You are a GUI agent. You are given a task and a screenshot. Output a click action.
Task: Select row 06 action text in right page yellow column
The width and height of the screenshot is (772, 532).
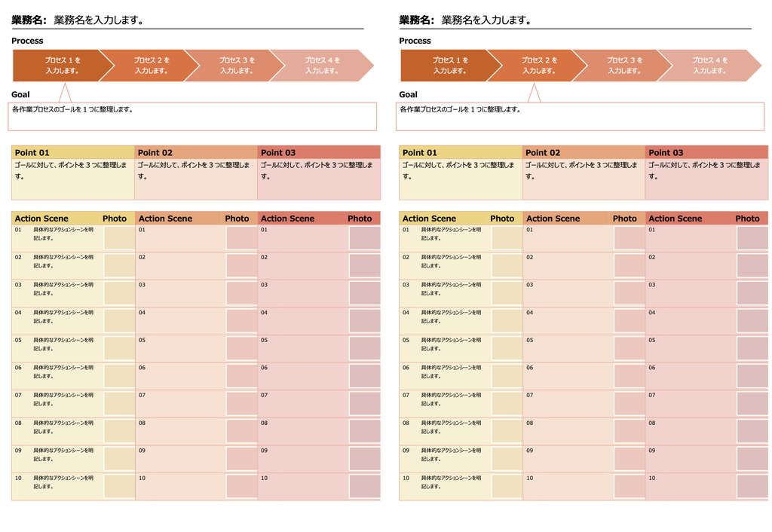coord(452,371)
